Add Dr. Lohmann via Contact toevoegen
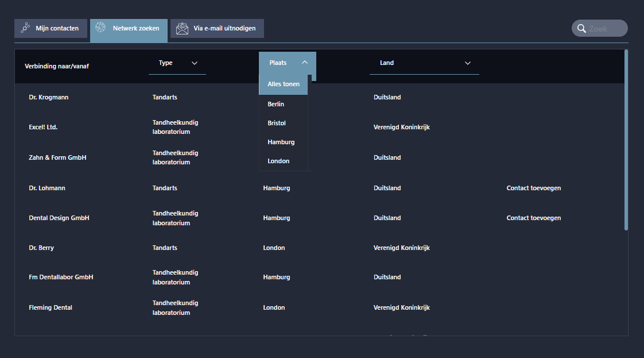The image size is (644, 358). click(x=533, y=188)
